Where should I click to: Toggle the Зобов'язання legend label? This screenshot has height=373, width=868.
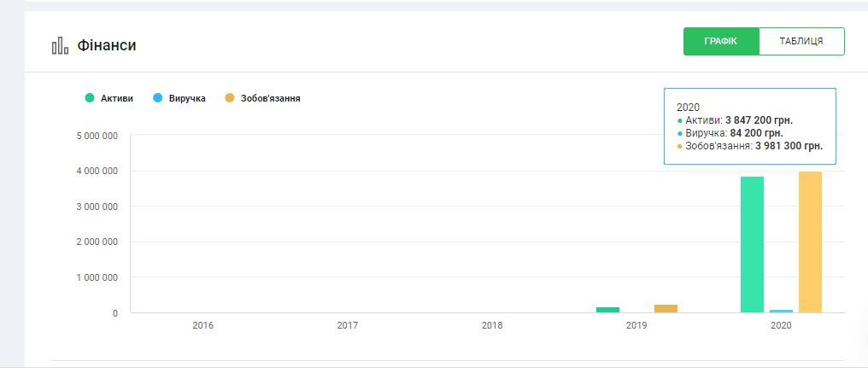coord(270,98)
